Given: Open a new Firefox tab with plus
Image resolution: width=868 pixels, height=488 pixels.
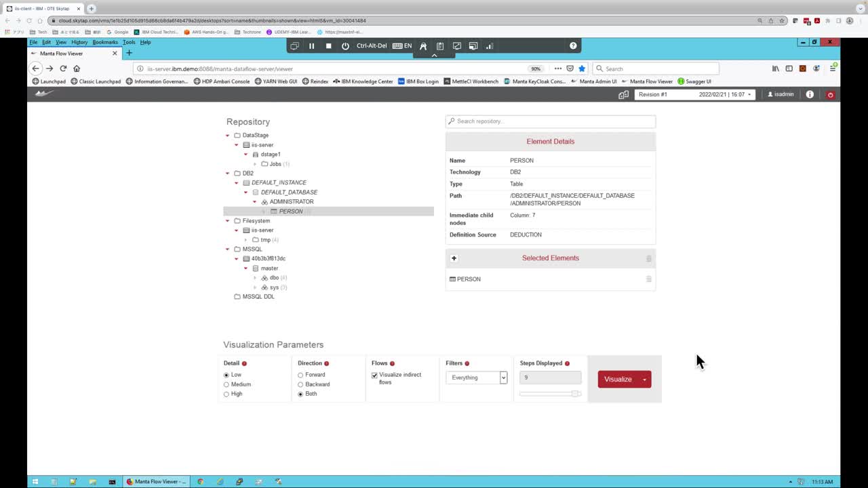Looking at the screenshot, I should (129, 53).
